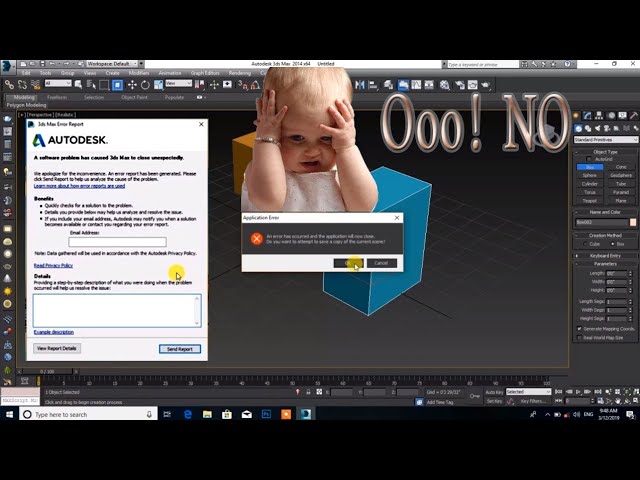The width and height of the screenshot is (640, 480).
Task: Click the Email Address input field
Action: click(118, 242)
